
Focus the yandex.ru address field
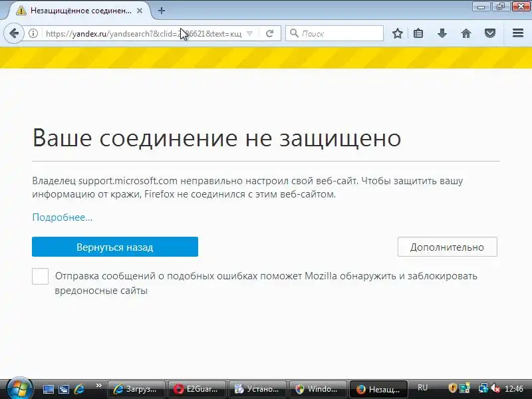144,34
